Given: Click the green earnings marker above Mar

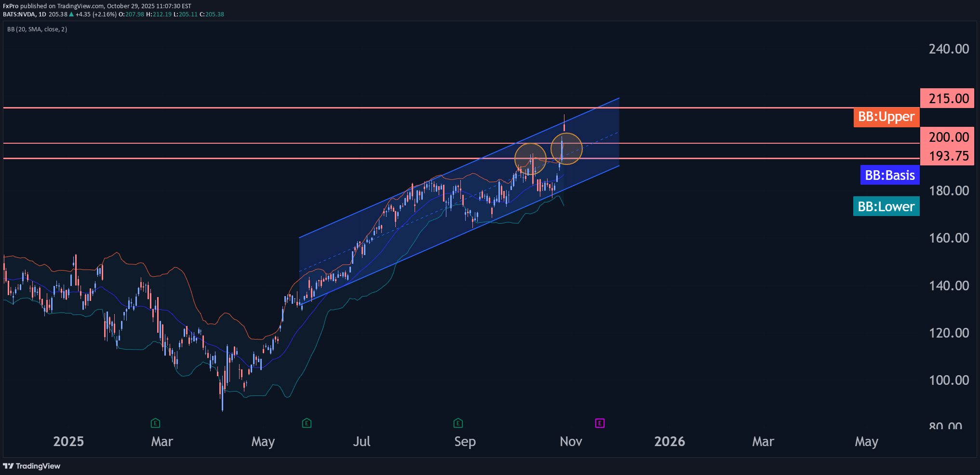Looking at the screenshot, I should [x=155, y=423].
